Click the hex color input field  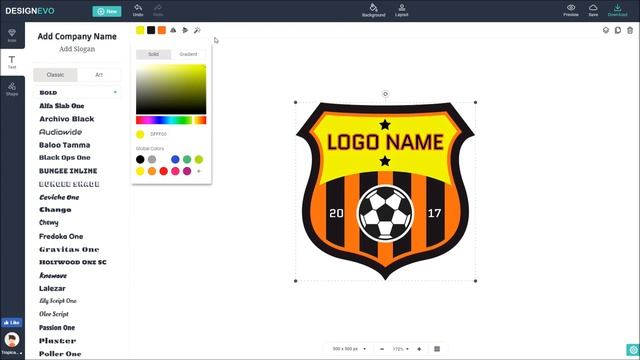click(158, 134)
